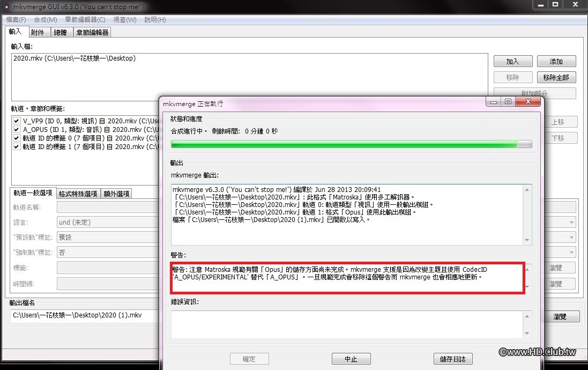Click the 時間碼 input field
Viewport: 588px width, 370px height.
[x=108, y=284]
